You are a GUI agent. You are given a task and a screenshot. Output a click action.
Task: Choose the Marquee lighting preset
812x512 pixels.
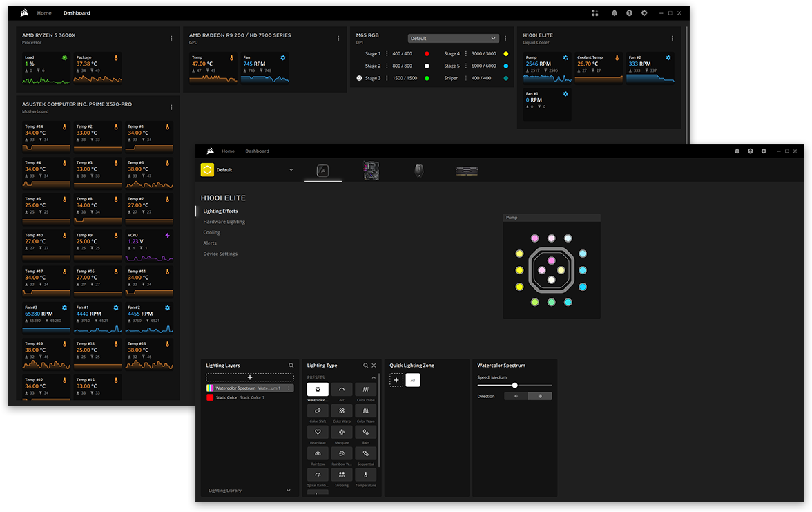(x=342, y=432)
